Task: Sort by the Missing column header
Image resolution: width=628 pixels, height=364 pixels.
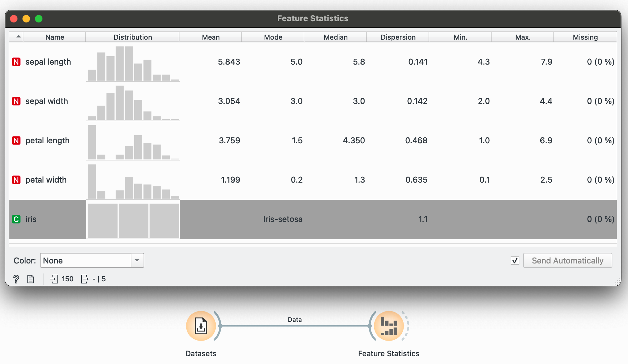Action: tap(585, 37)
